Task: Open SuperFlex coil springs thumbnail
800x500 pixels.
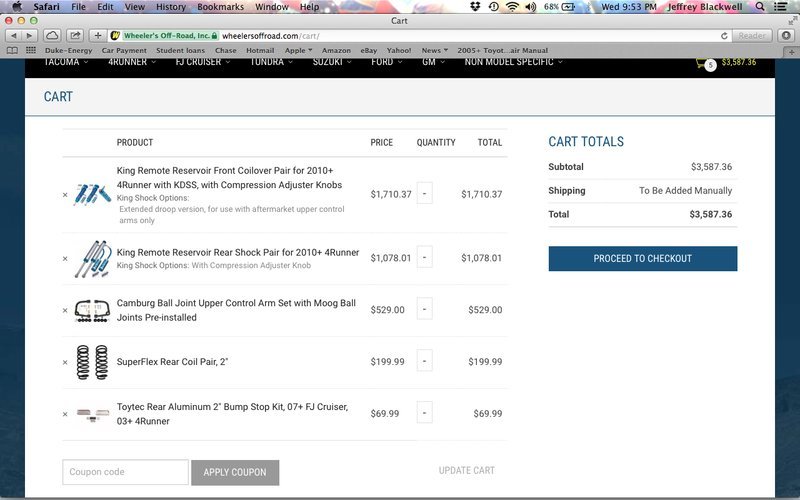Action: pos(92,362)
